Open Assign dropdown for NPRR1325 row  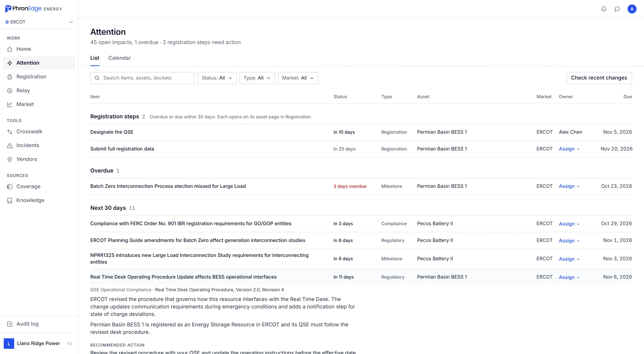pyautogui.click(x=569, y=259)
